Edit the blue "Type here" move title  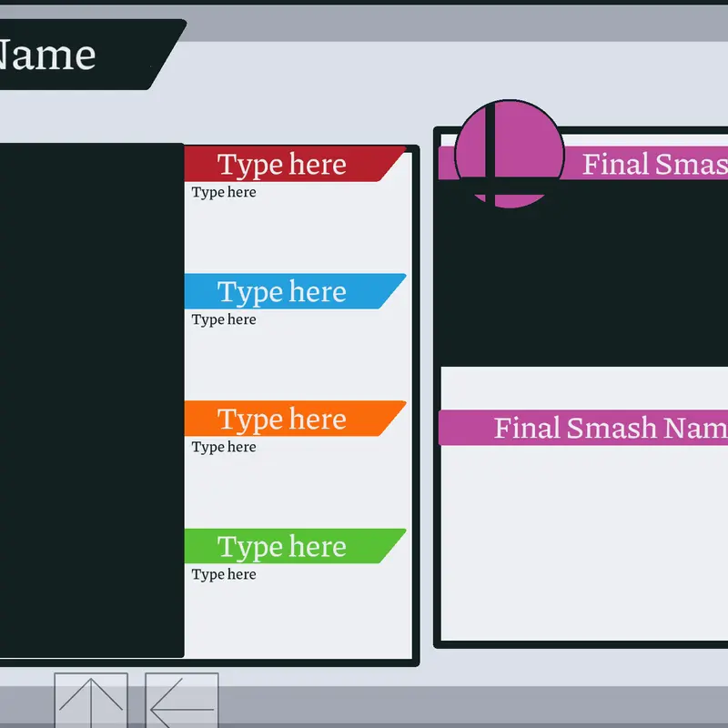pyautogui.click(x=282, y=292)
